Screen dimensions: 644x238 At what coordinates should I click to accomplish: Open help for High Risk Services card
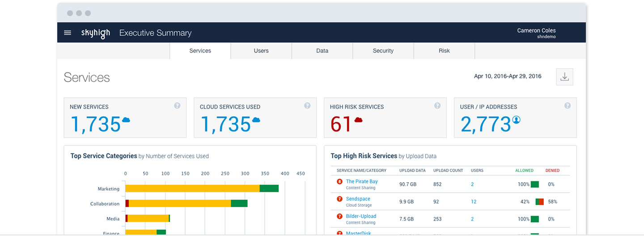point(437,106)
